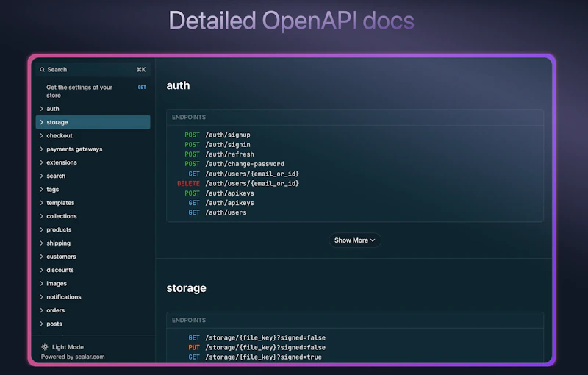Image resolution: width=588 pixels, height=375 pixels.
Task: Select shipping in the sidebar
Action: tap(93, 243)
